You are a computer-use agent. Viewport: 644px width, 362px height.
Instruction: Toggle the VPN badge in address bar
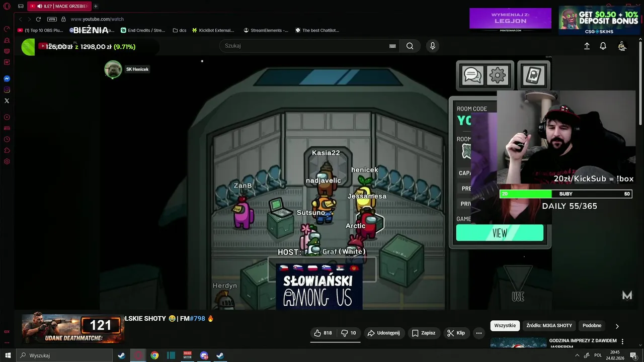coord(52,19)
